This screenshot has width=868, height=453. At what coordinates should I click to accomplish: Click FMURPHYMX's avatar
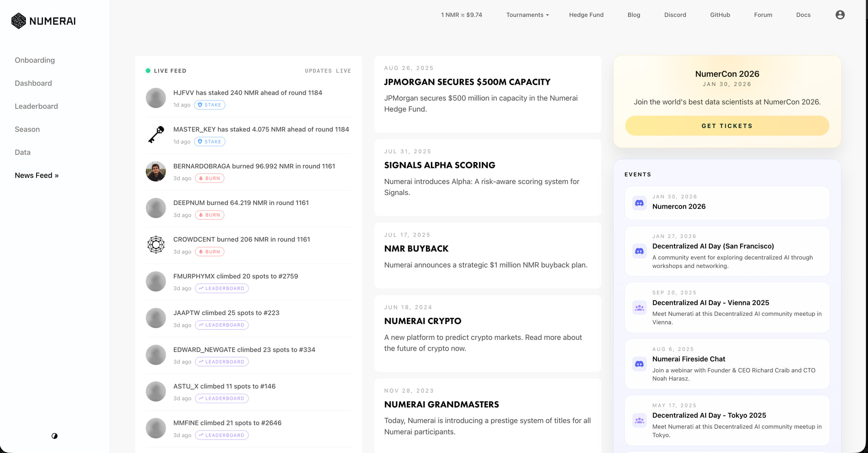[156, 281]
